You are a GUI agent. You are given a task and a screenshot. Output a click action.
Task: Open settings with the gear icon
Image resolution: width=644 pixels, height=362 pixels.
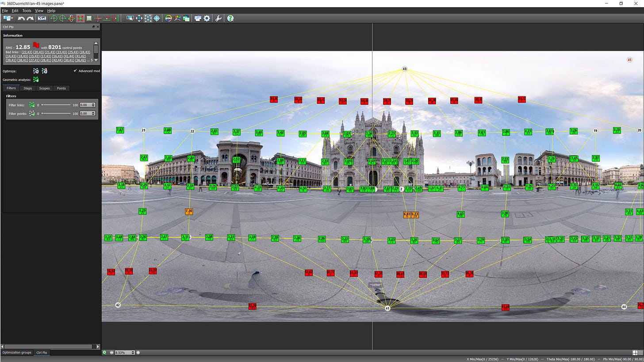pos(207,18)
